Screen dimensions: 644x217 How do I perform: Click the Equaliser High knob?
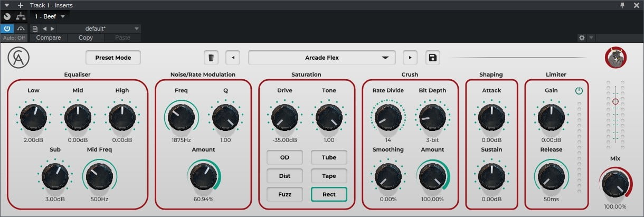click(x=122, y=116)
